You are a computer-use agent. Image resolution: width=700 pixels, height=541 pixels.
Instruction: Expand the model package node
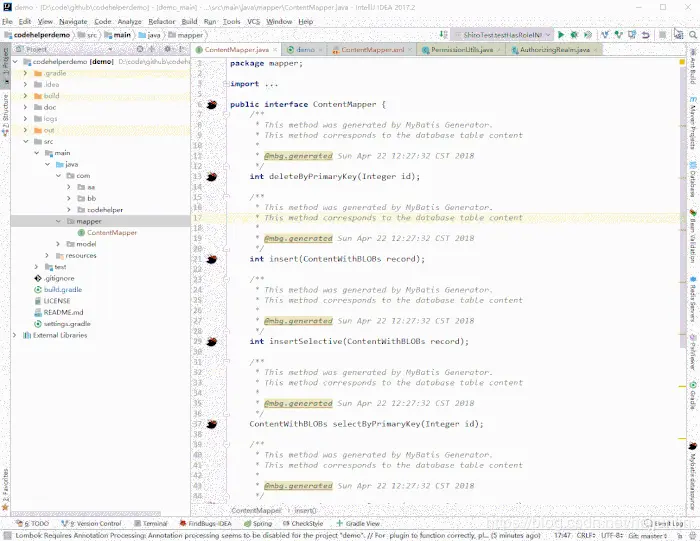click(x=58, y=244)
